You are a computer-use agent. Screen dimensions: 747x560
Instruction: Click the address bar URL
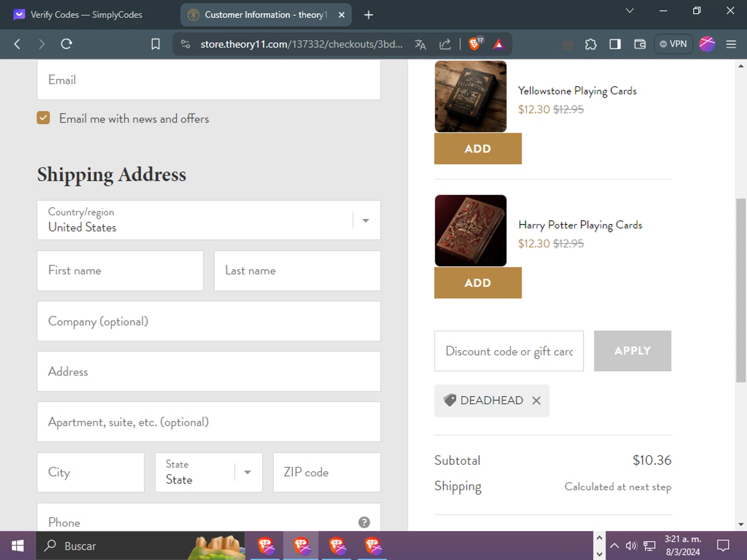tap(301, 44)
